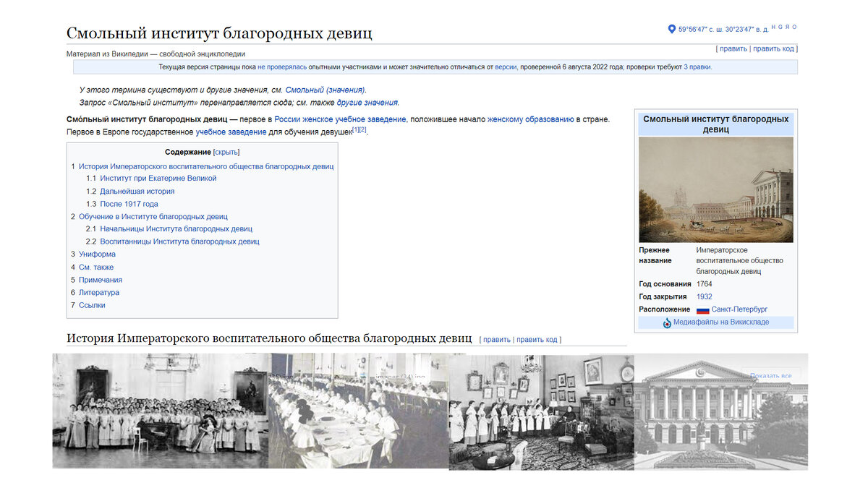This screenshot has height=488, width=868.
Task: Click the blue map pin coordinates icon
Action: click(671, 30)
